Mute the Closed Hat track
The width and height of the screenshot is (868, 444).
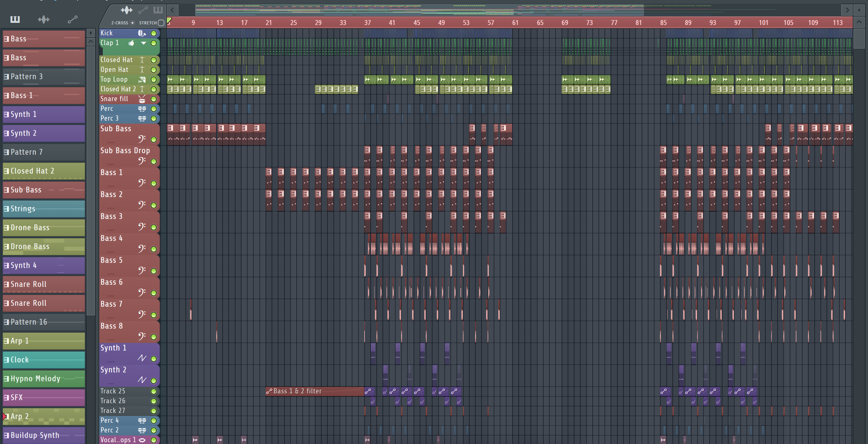point(154,60)
